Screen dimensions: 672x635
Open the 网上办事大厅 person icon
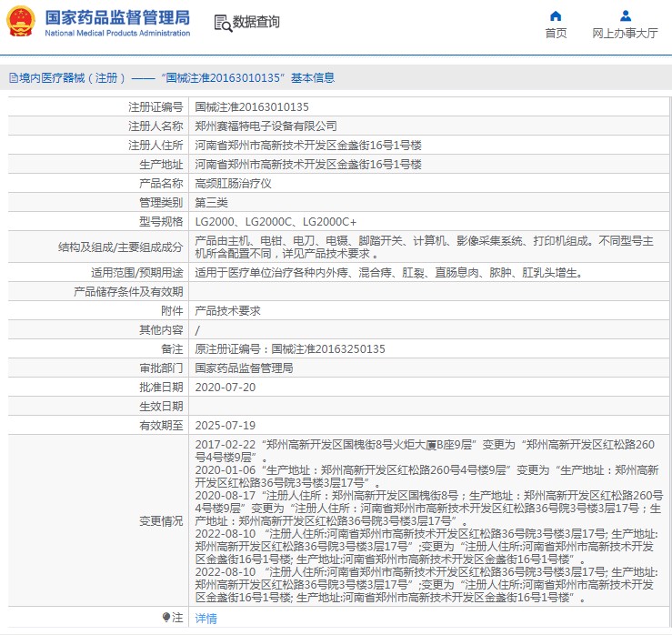click(626, 16)
